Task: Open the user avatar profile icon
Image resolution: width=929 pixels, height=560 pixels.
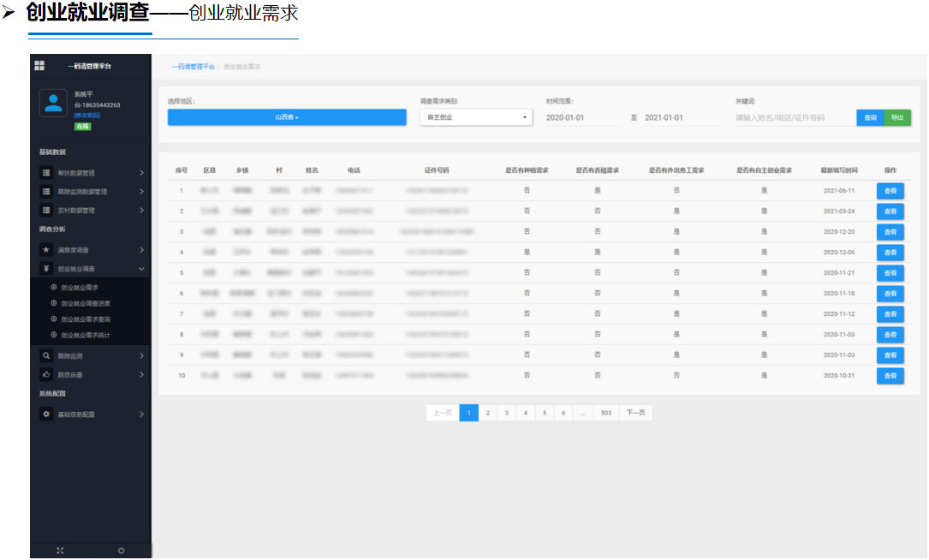Action: pyautogui.click(x=53, y=103)
